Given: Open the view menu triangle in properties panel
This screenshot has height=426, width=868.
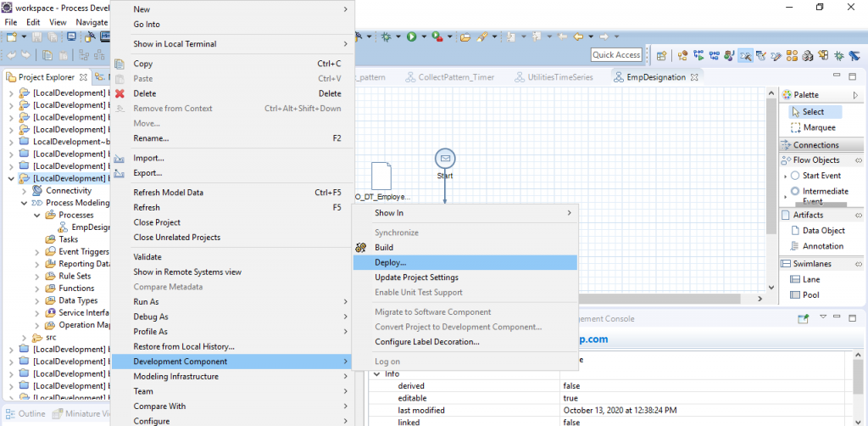Looking at the screenshot, I should coord(822,317).
